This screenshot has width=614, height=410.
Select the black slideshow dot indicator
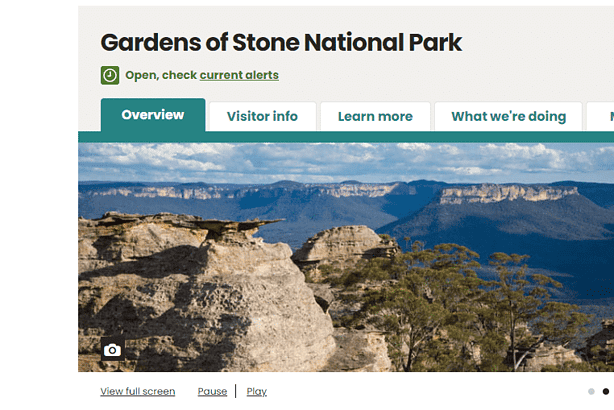coord(606,391)
